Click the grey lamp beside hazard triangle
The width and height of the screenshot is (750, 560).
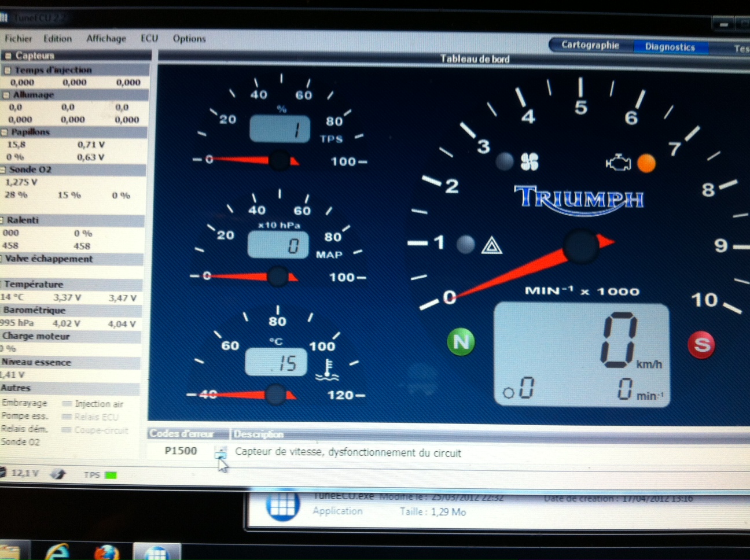coord(466,244)
